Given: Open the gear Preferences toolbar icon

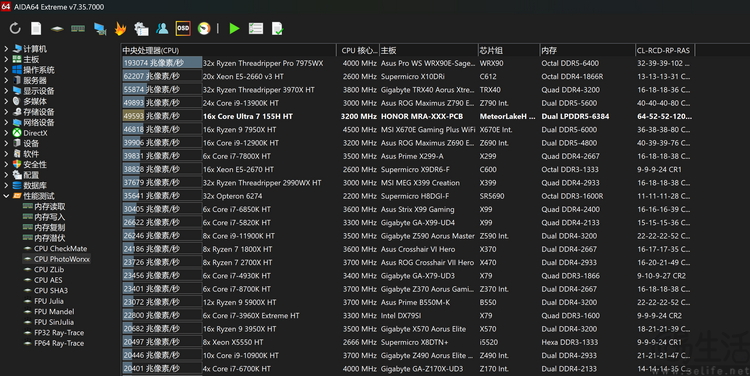Looking at the screenshot, I should click(x=141, y=29).
